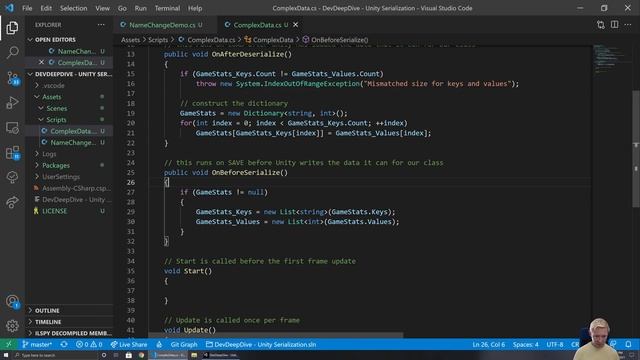Change indentation via Spaces: 4
This screenshot has height=360, width=640.
point(525,344)
